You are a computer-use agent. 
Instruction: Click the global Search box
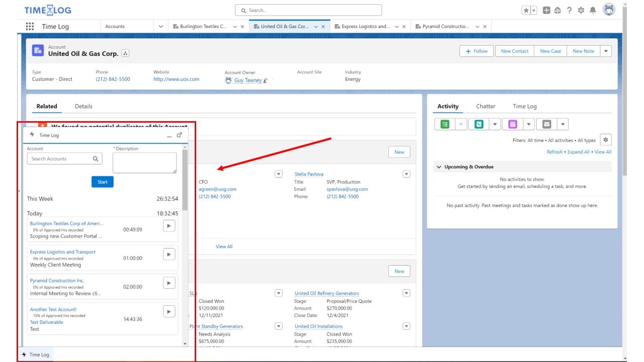point(308,10)
